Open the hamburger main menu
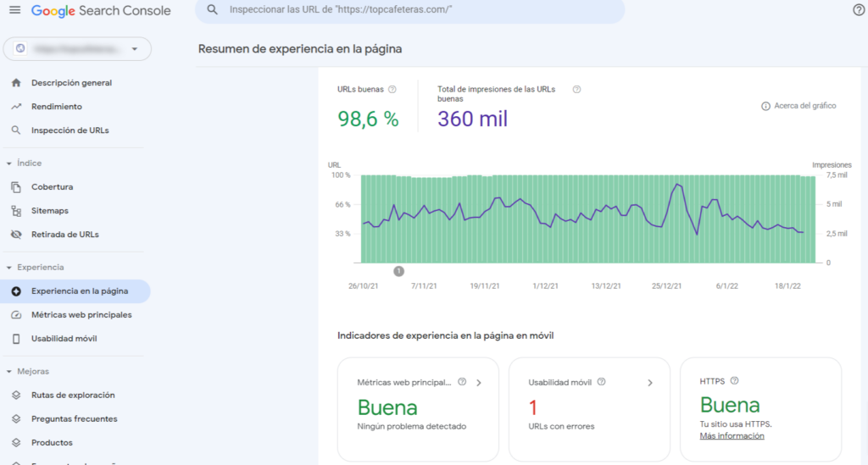 pos(15,10)
